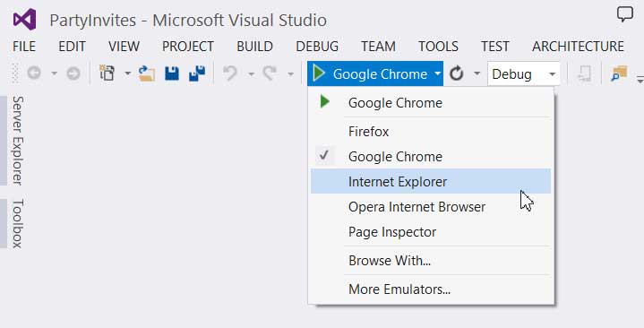
Task: Expand the Navigate Backward history dropdown
Action: point(54,74)
